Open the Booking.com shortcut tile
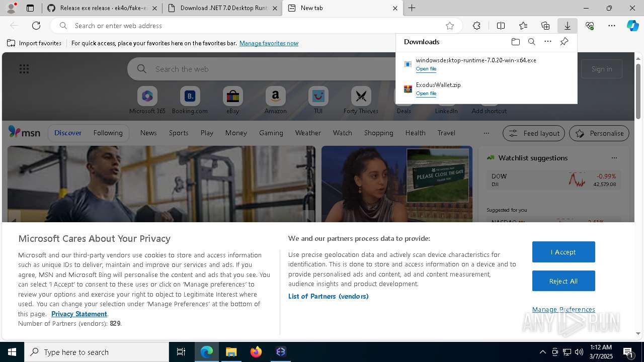644x362 pixels. (x=190, y=100)
